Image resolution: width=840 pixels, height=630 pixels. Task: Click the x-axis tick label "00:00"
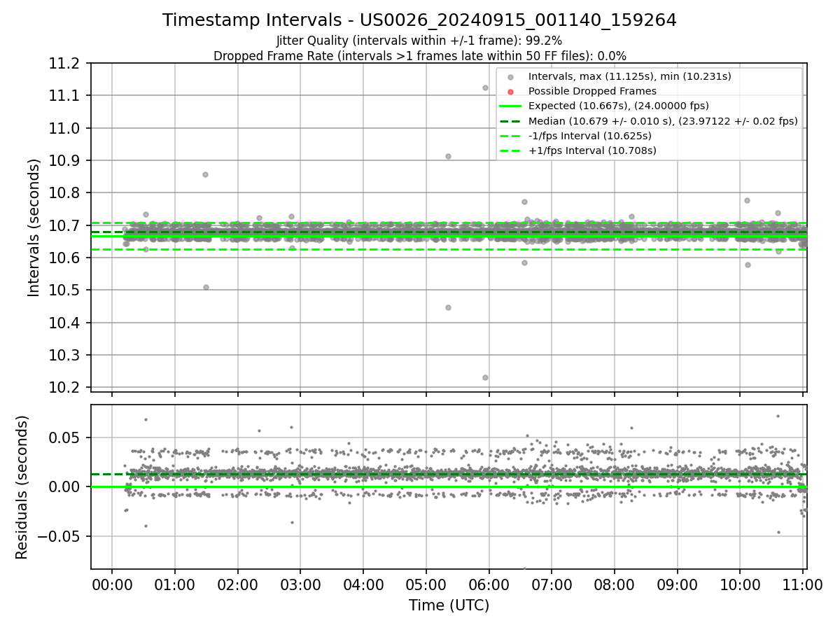pos(112,584)
